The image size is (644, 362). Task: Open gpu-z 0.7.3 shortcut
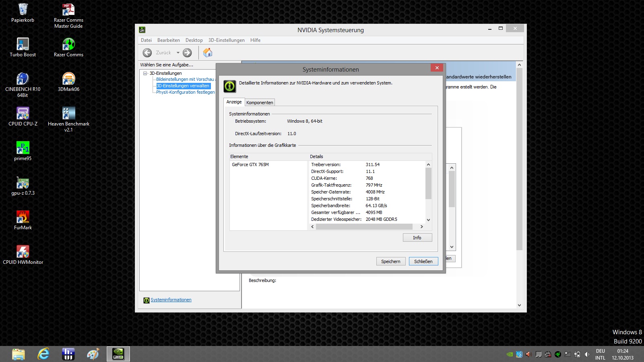coord(23,186)
